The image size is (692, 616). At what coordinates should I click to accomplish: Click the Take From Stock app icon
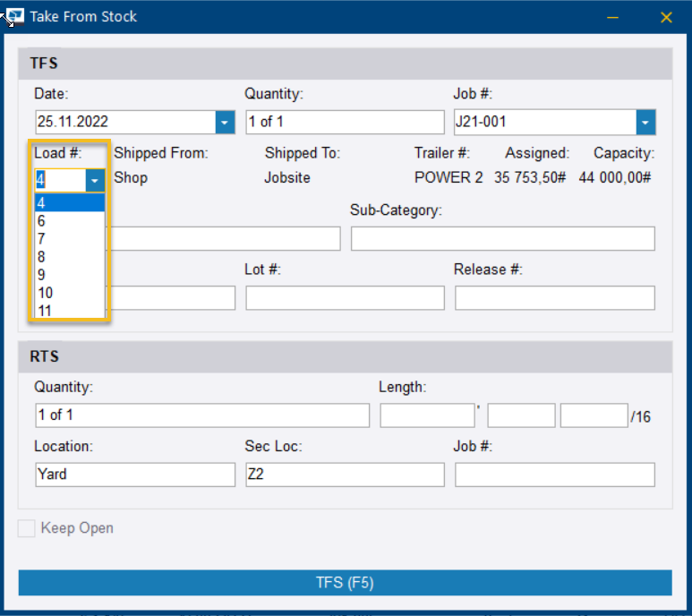pos(14,16)
